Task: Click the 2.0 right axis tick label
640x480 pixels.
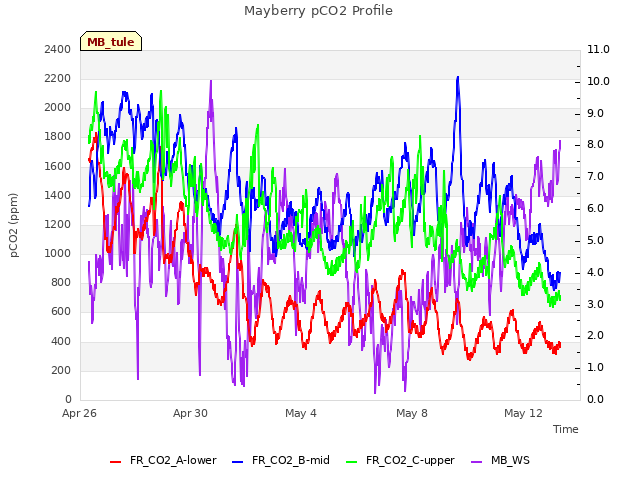Action: click(x=596, y=336)
